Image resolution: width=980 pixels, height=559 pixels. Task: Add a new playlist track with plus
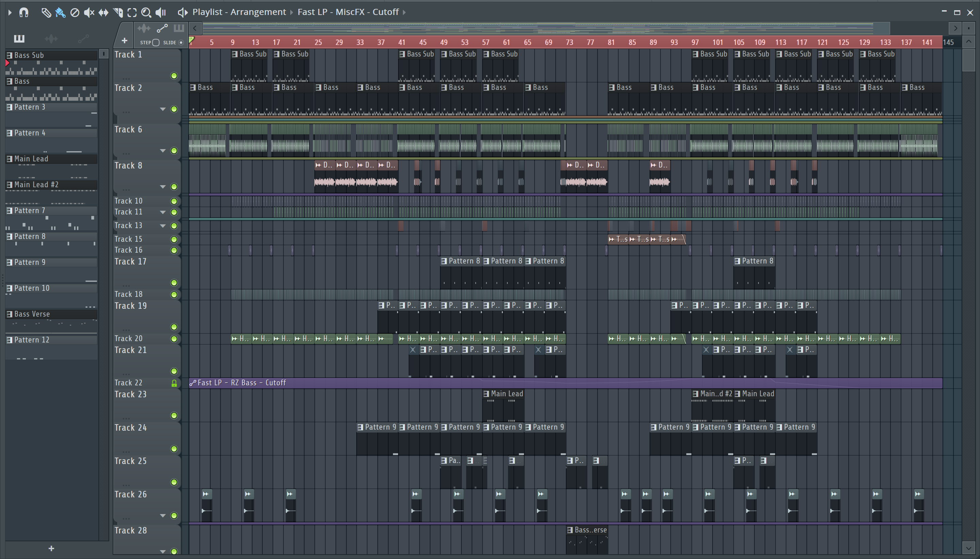coord(124,40)
